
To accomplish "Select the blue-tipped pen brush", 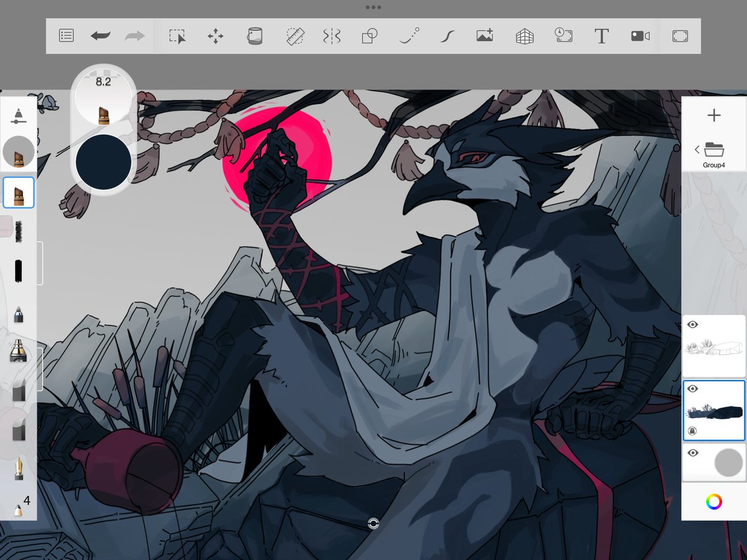I will (19, 313).
